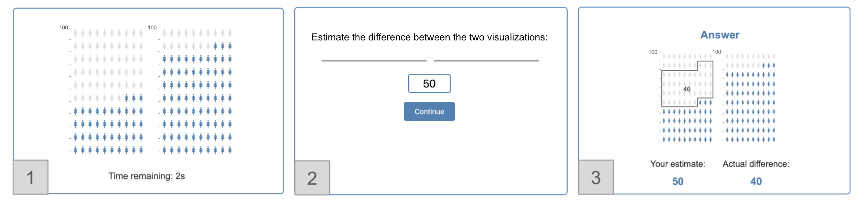
Task: Click the left pictograph chart in panel 1
Action: (108, 92)
